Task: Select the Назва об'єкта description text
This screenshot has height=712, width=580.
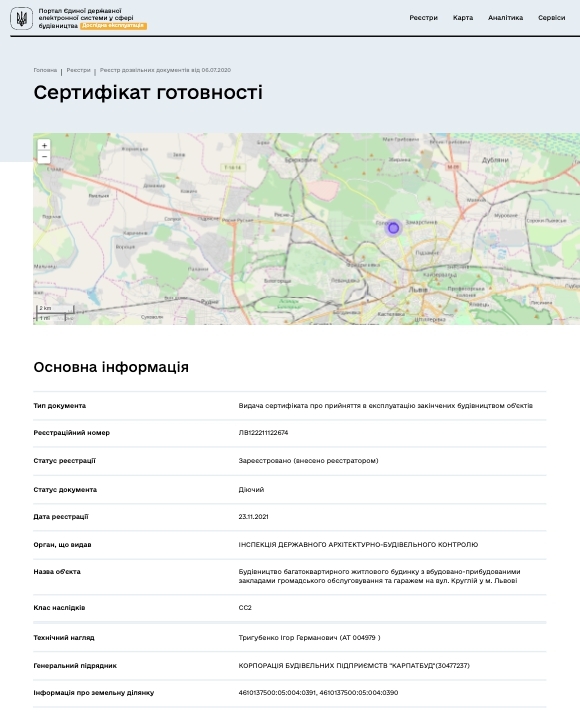Action: pos(379,576)
